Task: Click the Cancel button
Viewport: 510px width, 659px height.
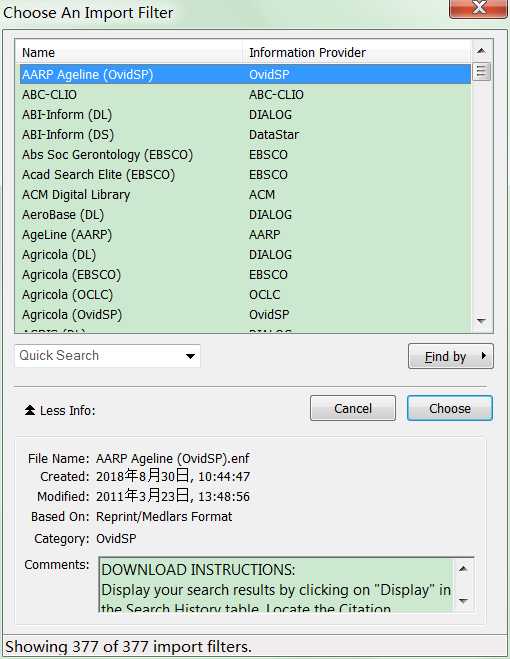Action: tap(353, 408)
